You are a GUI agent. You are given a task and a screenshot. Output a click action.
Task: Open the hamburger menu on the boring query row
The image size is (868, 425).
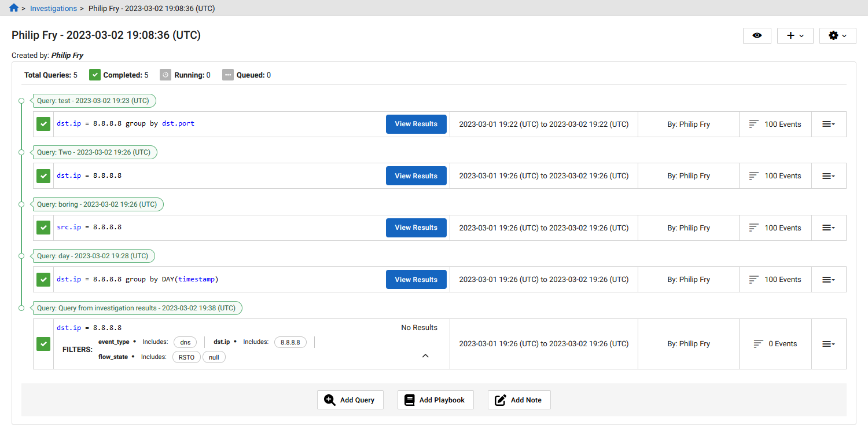coord(828,227)
